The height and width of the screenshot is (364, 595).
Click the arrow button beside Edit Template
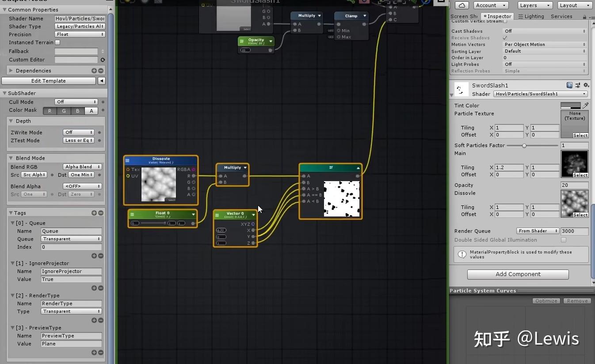click(x=102, y=81)
